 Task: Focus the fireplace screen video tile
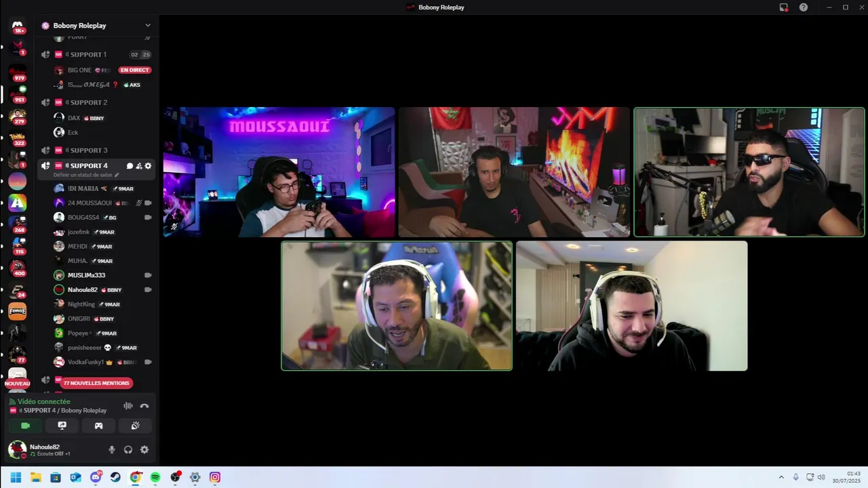click(514, 172)
